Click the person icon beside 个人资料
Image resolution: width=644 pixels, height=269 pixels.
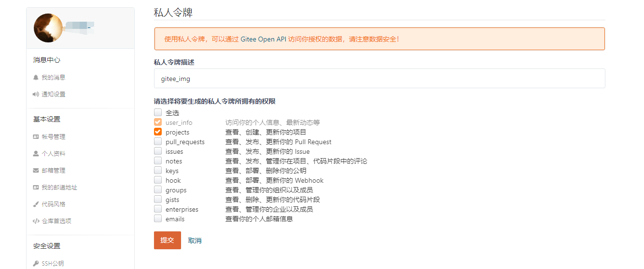(x=36, y=154)
